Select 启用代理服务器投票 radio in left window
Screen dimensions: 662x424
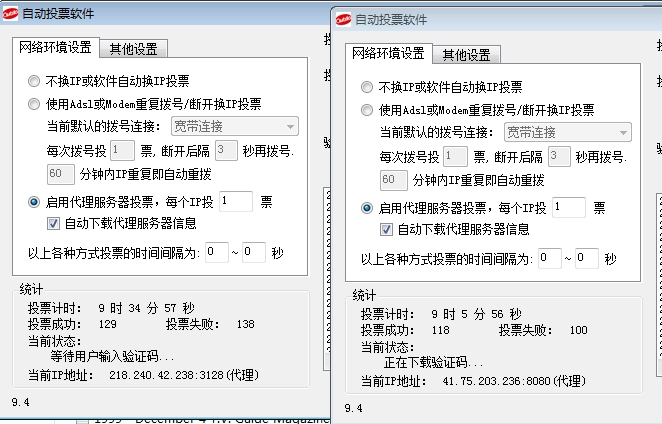pos(34,202)
